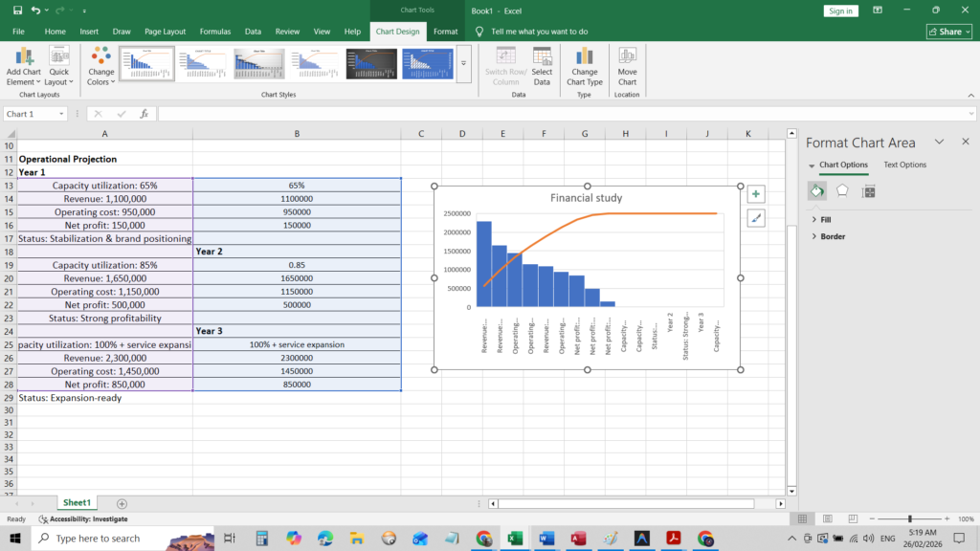The height and width of the screenshot is (551, 980).
Task: Open the Formulas ribbon tab
Action: [214, 32]
